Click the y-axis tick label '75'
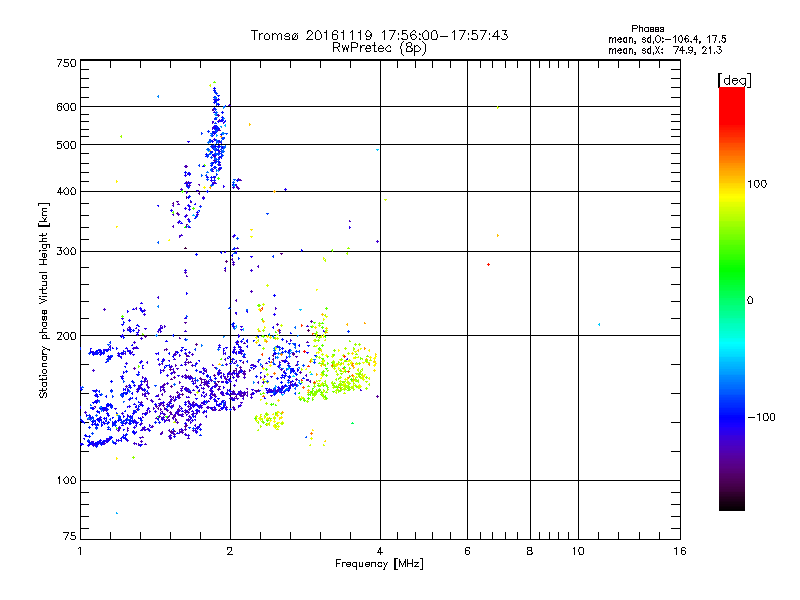Viewport: 800px width, 600px height. 70,536
